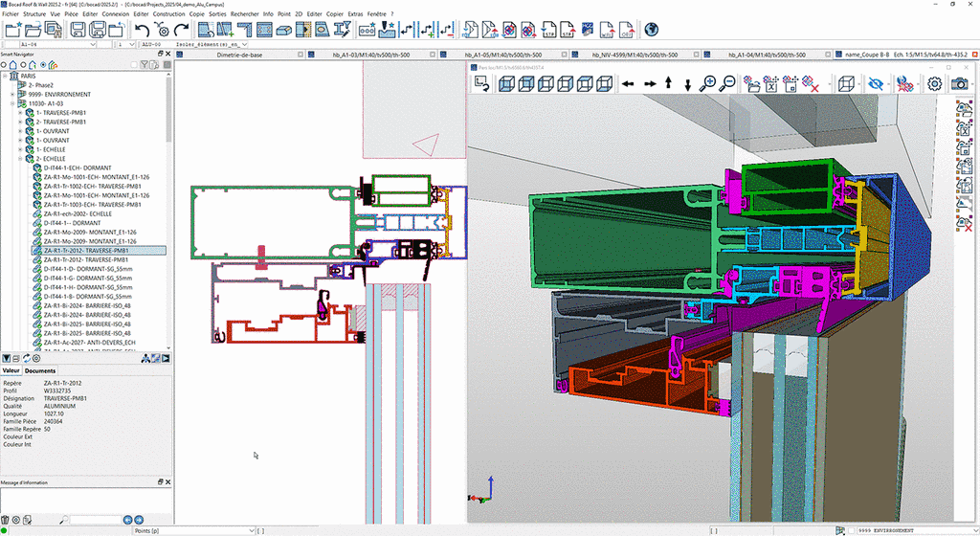Collapse the 2- ECHELLE tree node
980x536 pixels.
tap(20, 159)
